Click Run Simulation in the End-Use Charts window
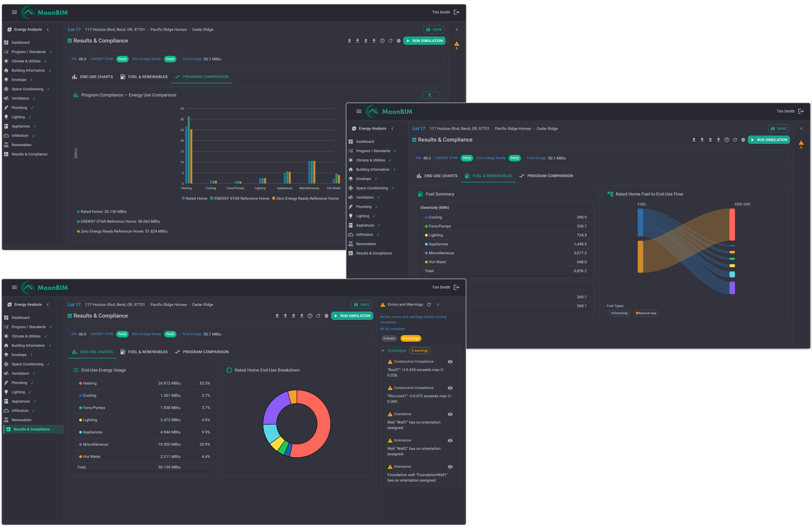812x529 pixels. coord(352,316)
